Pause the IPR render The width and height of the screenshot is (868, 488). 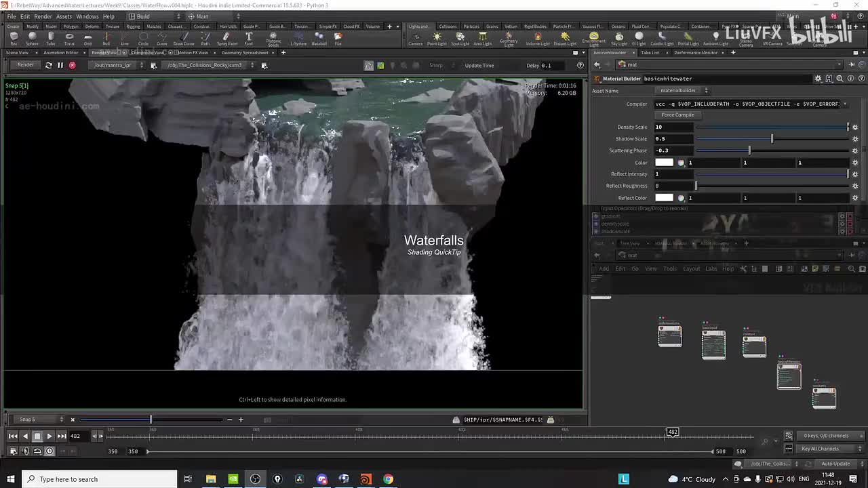point(60,65)
